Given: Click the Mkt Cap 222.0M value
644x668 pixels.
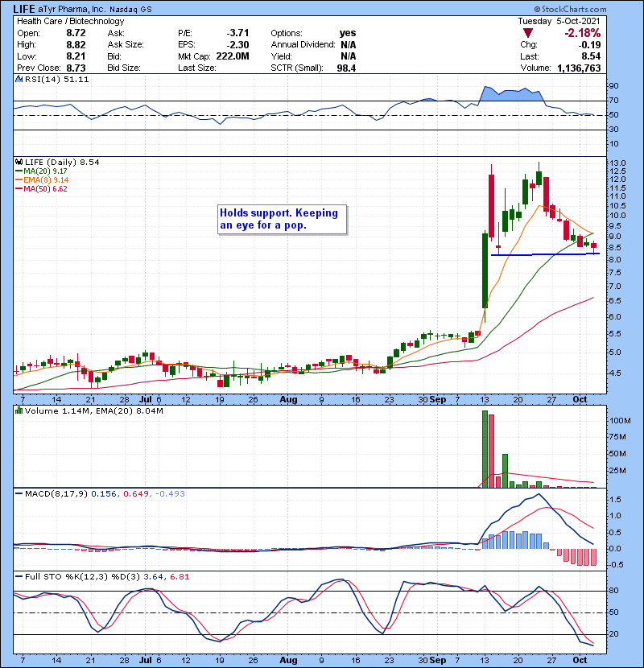Looking at the screenshot, I should (233, 56).
